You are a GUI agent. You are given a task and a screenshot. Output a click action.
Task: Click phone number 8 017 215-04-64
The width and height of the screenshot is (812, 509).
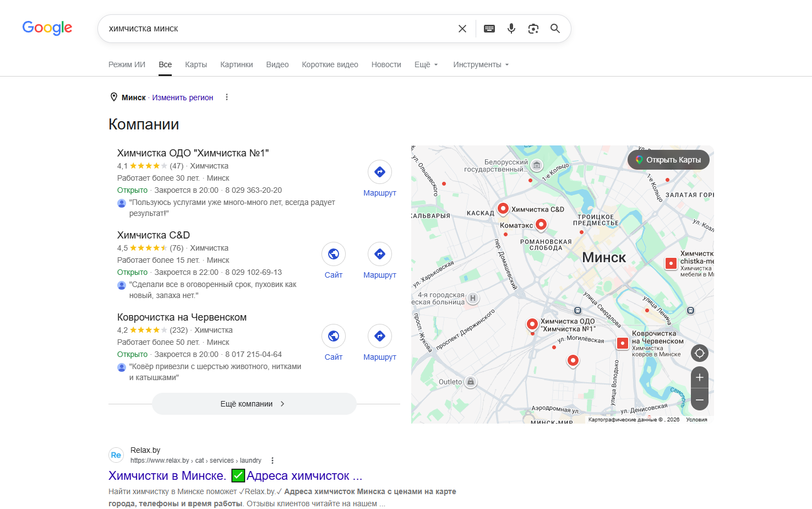(x=253, y=354)
